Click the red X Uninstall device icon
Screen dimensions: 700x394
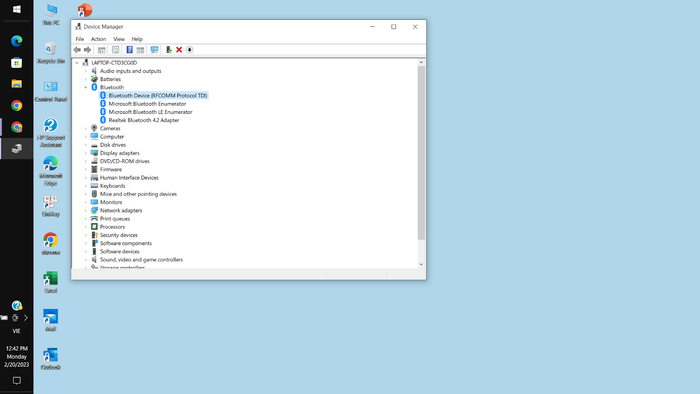[179, 50]
